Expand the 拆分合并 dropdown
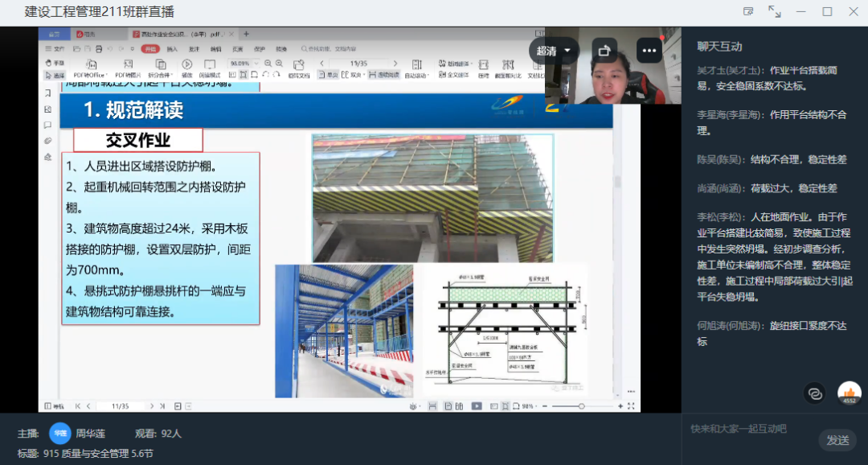The height and width of the screenshot is (465, 868). click(x=160, y=75)
